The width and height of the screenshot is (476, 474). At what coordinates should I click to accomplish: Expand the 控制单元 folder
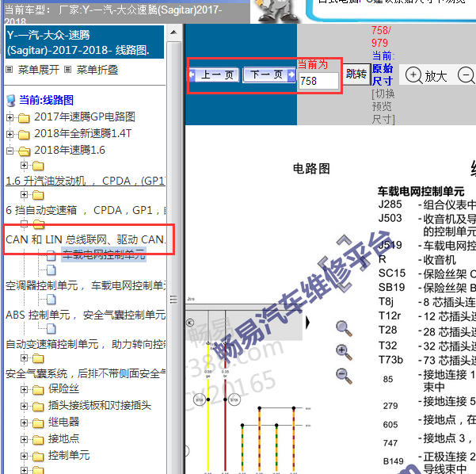click(24, 456)
